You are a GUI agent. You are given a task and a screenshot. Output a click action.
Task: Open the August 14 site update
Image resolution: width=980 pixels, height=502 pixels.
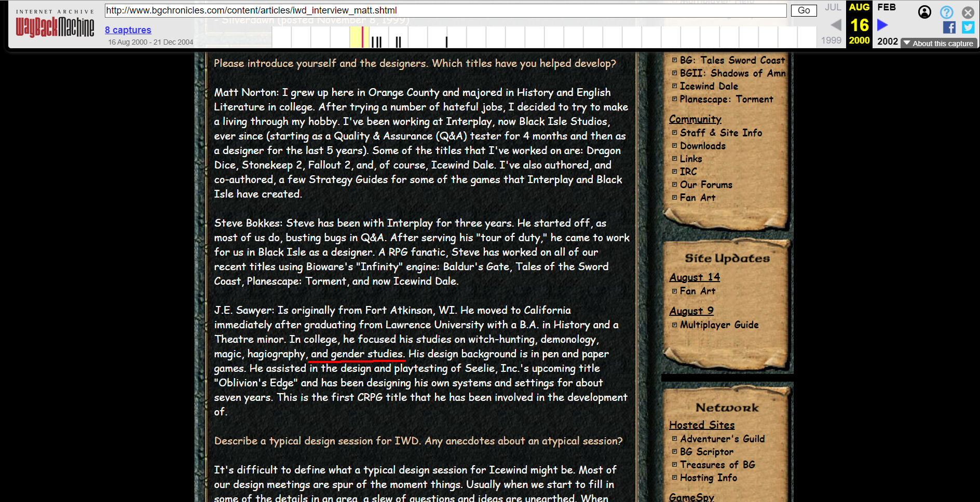(x=695, y=277)
